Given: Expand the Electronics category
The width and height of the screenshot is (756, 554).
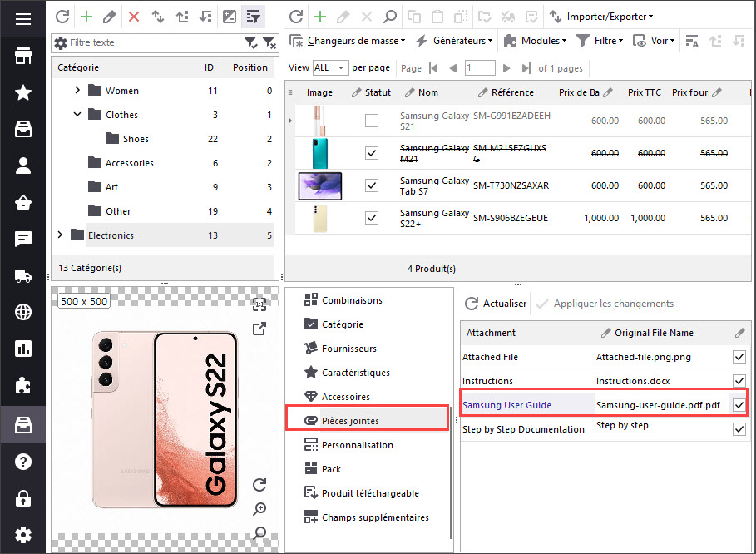Looking at the screenshot, I should (60, 235).
